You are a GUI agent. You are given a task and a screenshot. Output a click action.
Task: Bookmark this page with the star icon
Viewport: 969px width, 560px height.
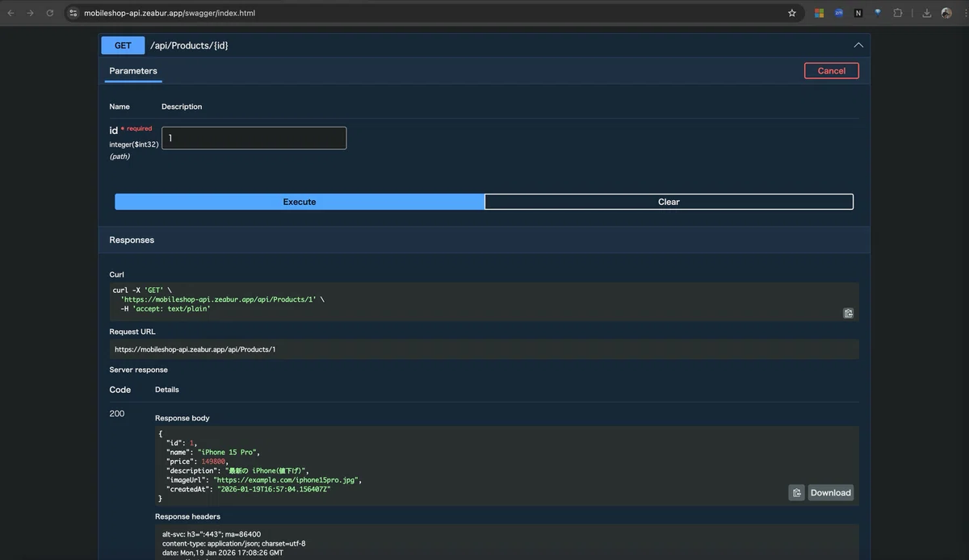(792, 13)
